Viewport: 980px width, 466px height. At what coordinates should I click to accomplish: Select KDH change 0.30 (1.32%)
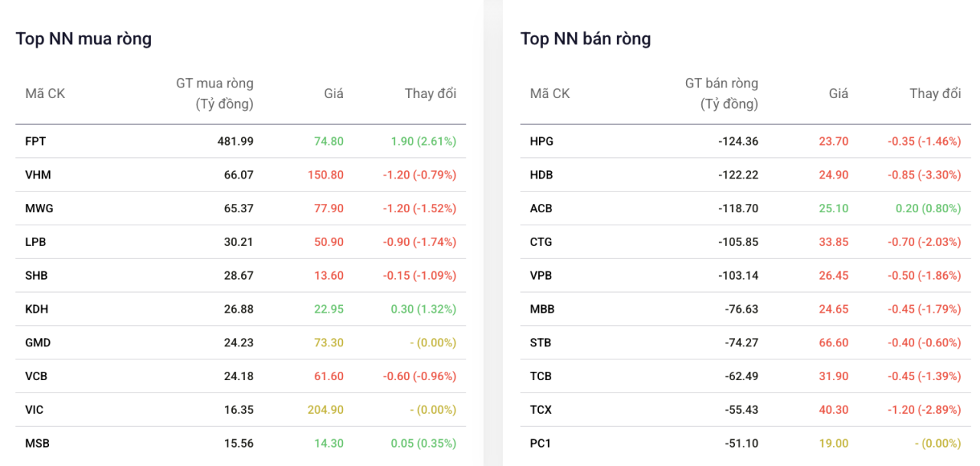coord(423,309)
